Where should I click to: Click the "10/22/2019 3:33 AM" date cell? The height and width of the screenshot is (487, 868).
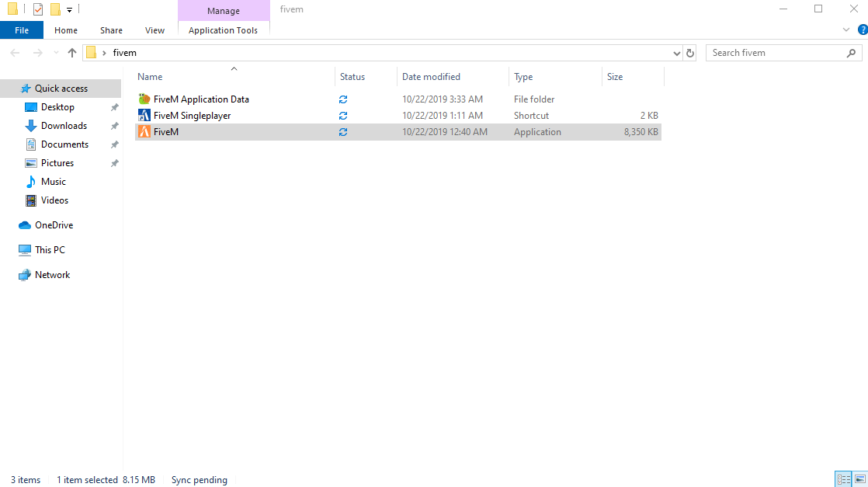point(443,99)
